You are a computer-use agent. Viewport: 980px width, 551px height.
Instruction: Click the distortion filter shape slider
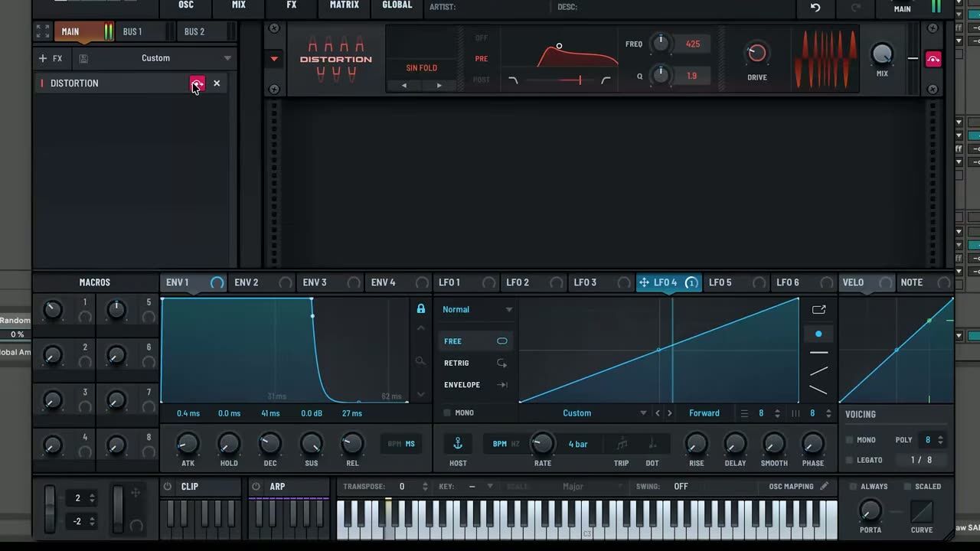click(x=559, y=80)
